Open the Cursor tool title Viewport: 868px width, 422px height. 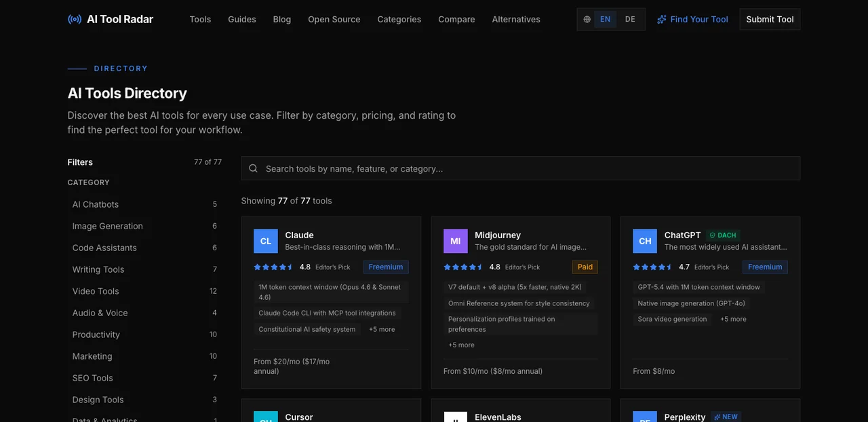coord(299,417)
